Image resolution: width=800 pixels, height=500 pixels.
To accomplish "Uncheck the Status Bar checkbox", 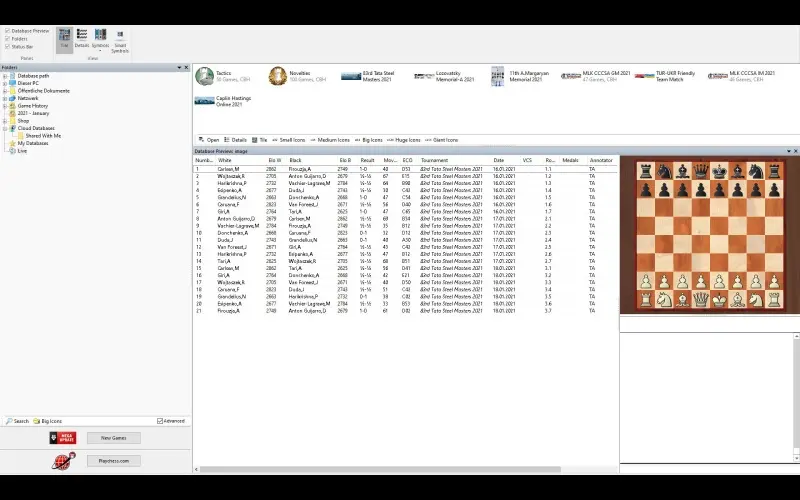I will pyautogui.click(x=8, y=46).
